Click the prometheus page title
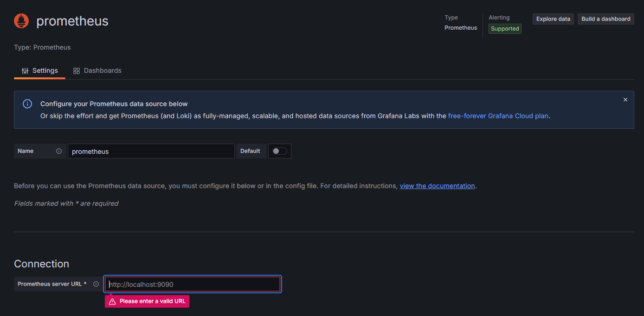 [x=72, y=21]
